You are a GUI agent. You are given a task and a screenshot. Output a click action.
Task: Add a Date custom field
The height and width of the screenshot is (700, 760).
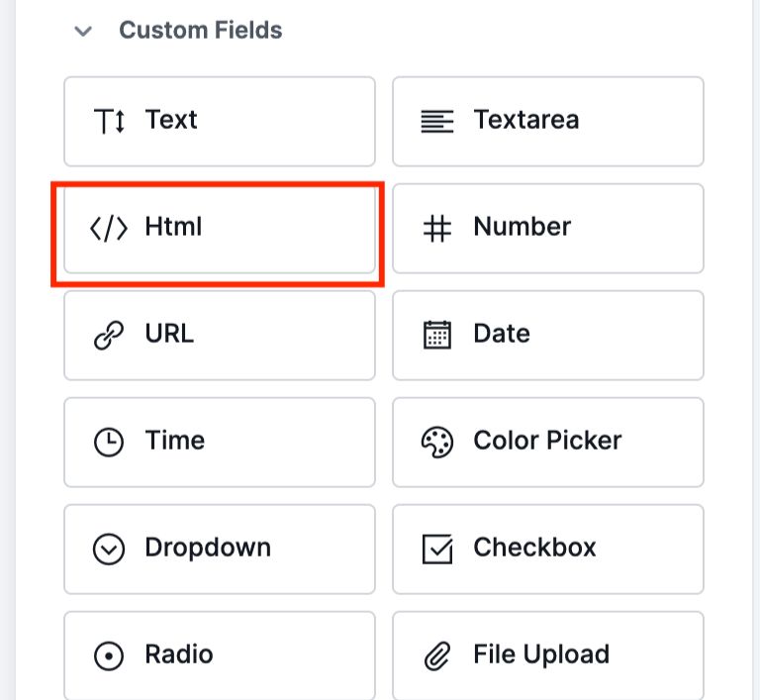[x=548, y=335]
